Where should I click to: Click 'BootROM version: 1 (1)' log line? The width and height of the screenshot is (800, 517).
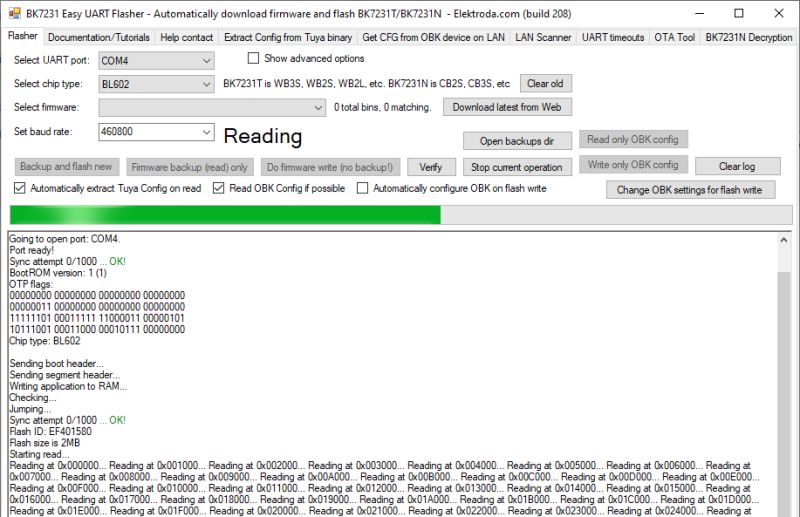click(58, 273)
